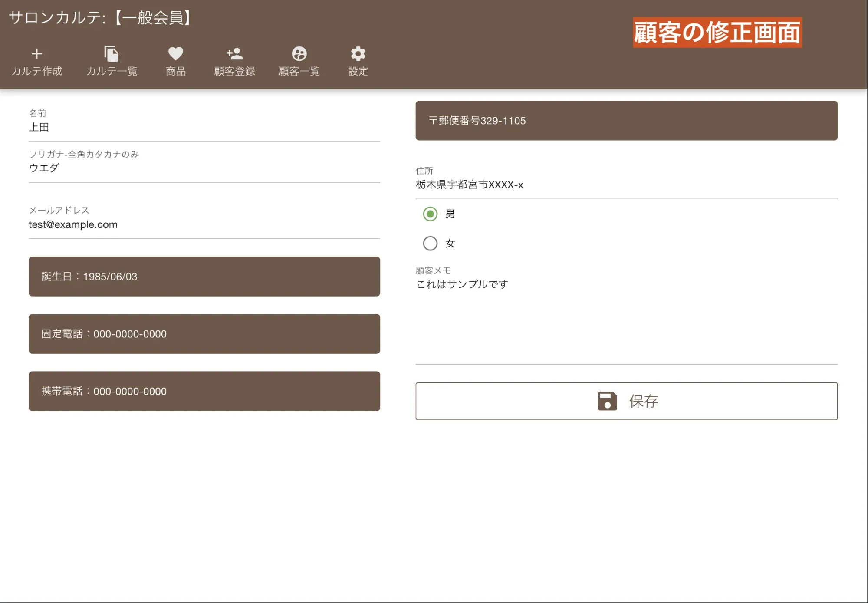Open 設定 with the gear icon
Viewport: 868px width, 603px height.
pos(357,54)
